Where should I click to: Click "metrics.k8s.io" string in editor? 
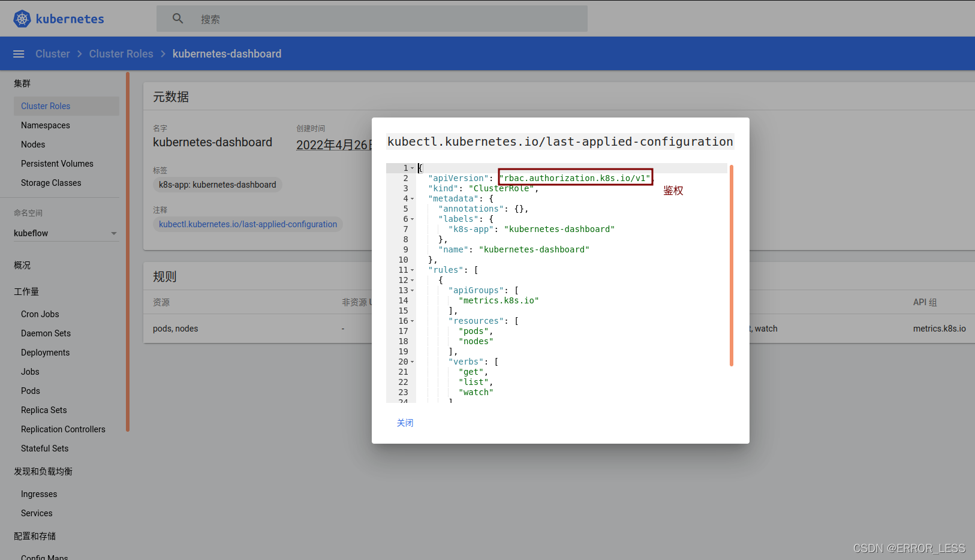499,300
